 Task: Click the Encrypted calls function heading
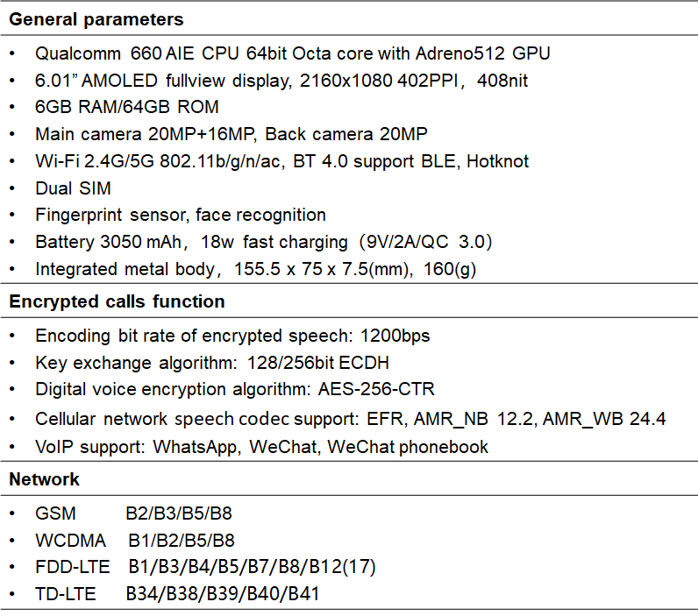tap(117, 301)
